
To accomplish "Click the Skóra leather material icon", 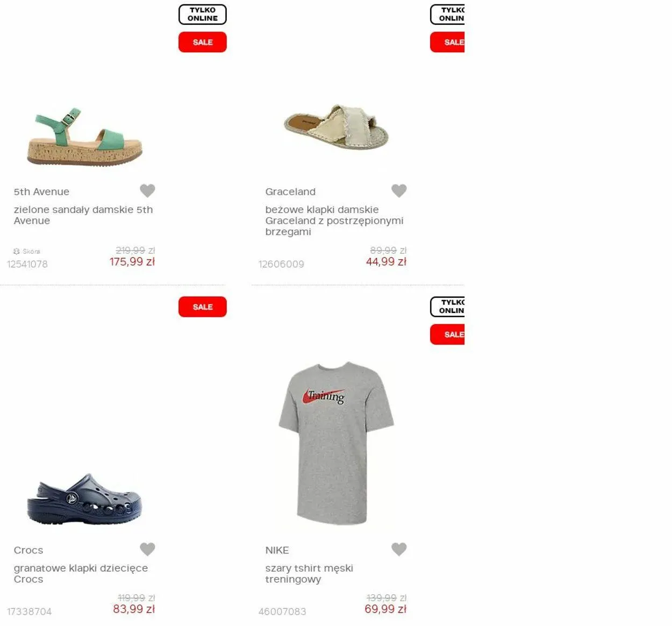I will point(17,251).
